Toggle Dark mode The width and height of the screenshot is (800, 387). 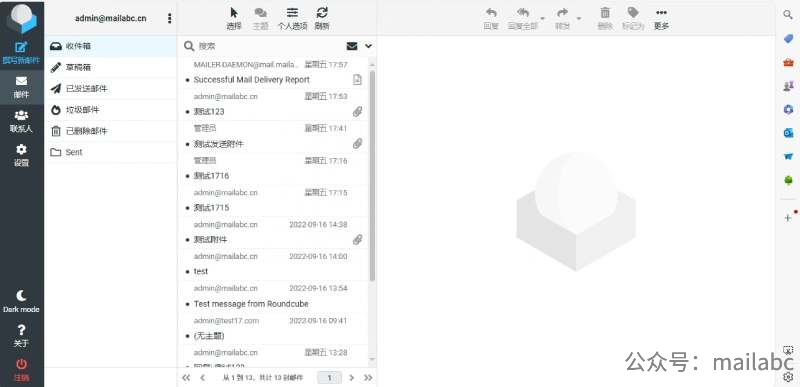tap(21, 301)
